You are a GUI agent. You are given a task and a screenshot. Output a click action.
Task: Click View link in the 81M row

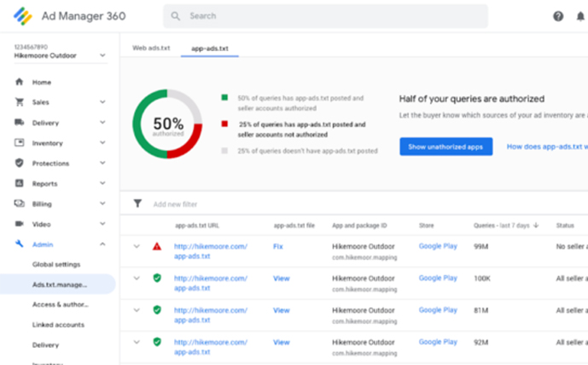click(x=282, y=310)
